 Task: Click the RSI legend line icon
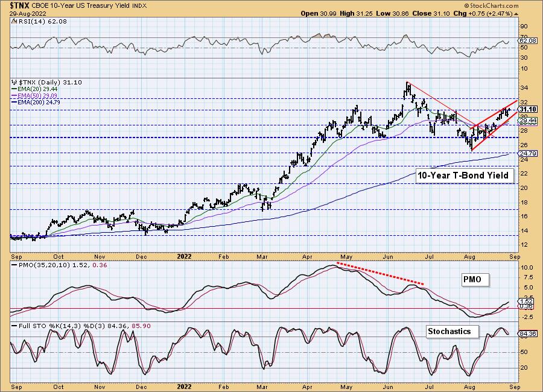tap(14, 22)
